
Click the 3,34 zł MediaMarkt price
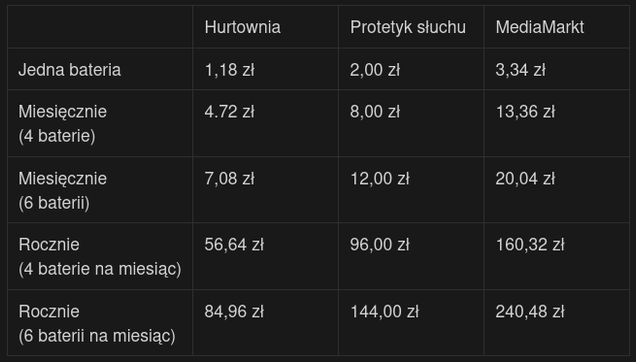point(520,70)
